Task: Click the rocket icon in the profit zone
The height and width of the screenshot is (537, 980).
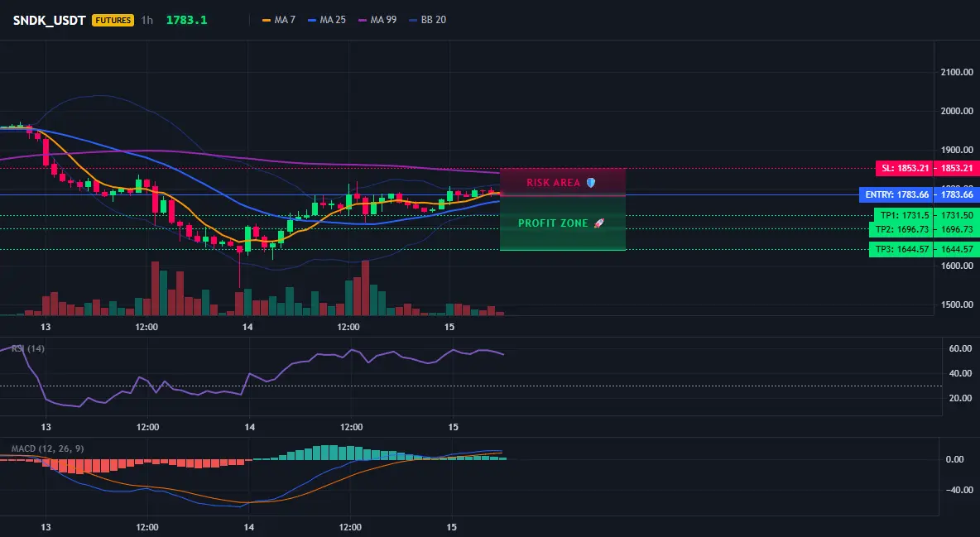Action: point(598,223)
